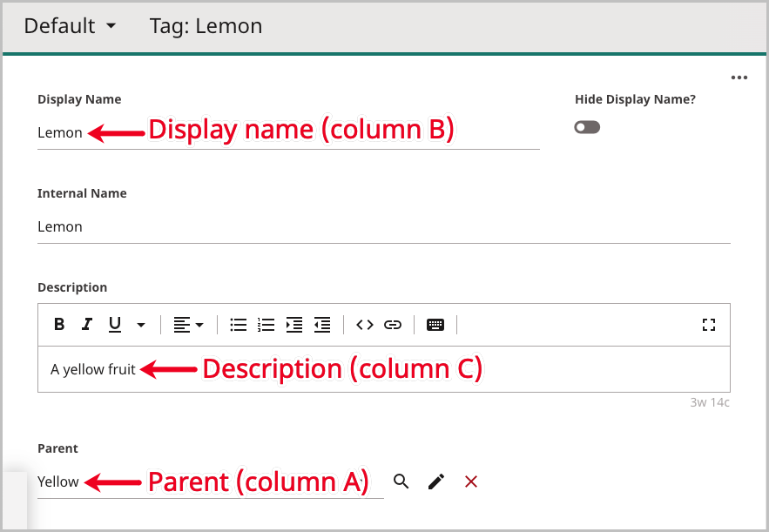Switch to HTML code view
The width and height of the screenshot is (769, 532).
[x=365, y=325]
